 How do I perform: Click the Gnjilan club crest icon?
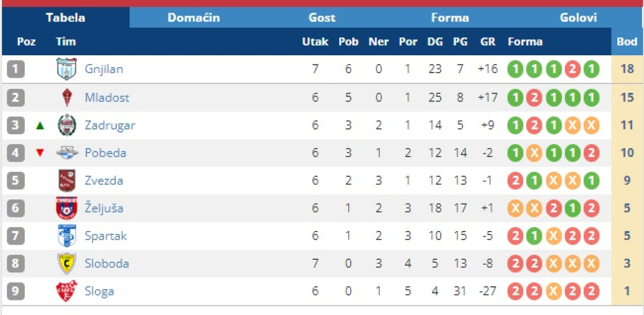[66, 69]
